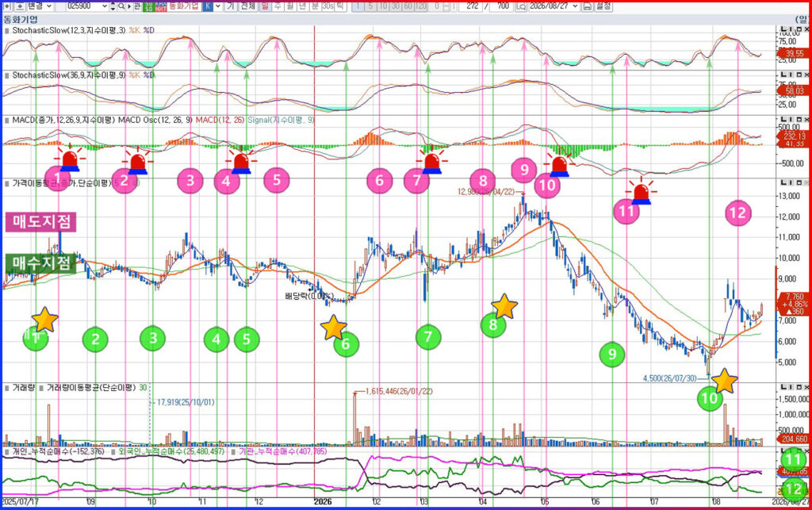Click the 272 bar count input field
812x510 pixels.
point(471,6)
